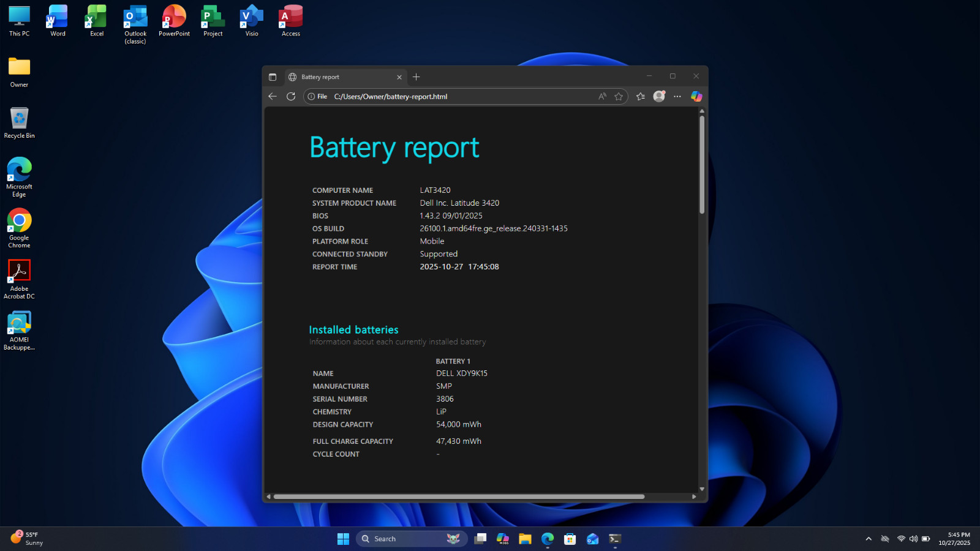Select the Outlook (classic) desktop shortcut
Image resolution: width=980 pixels, height=551 pixels.
(135, 25)
